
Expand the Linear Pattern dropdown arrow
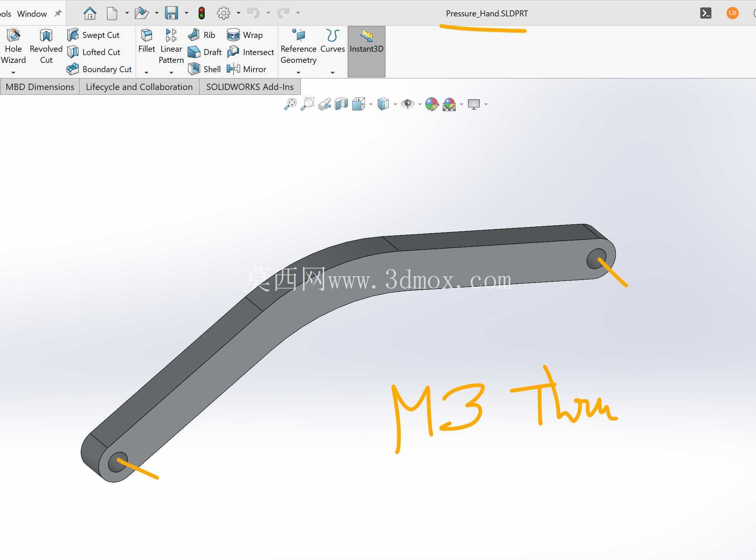tap(171, 73)
